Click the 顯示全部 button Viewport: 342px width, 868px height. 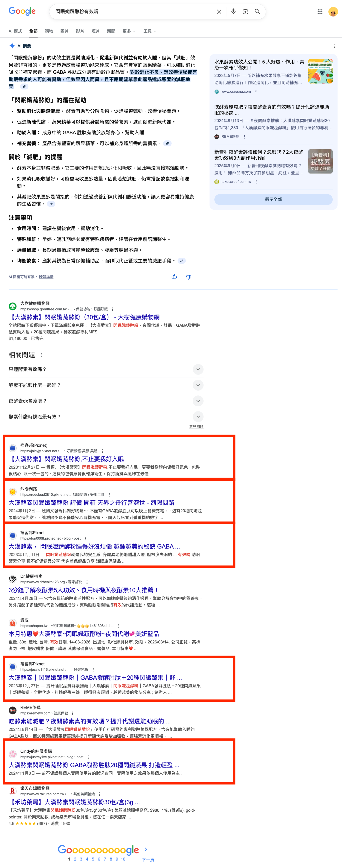click(273, 200)
